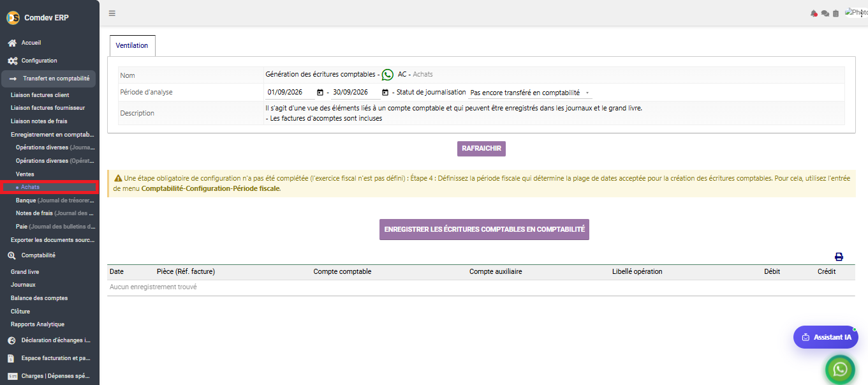868x385 pixels.
Task: Click the RAFRAICHIR button
Action: 481,148
